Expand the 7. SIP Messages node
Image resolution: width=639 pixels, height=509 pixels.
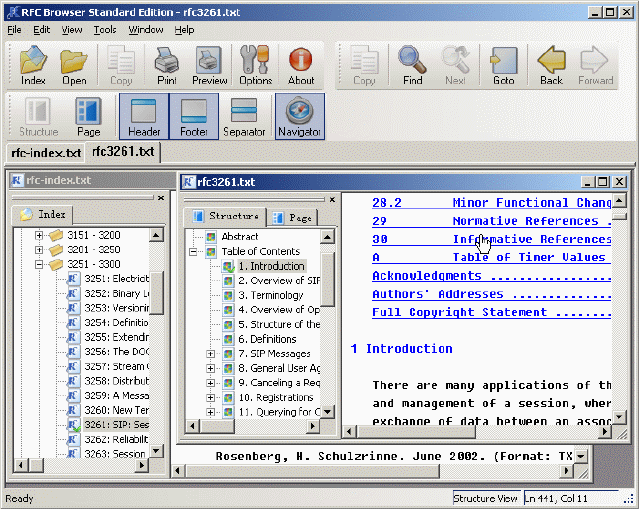point(210,354)
